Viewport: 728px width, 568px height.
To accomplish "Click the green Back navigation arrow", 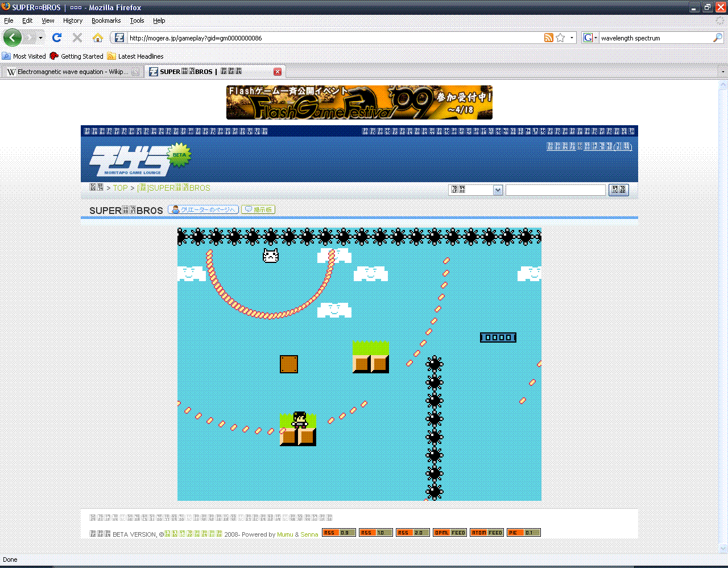I will point(13,38).
